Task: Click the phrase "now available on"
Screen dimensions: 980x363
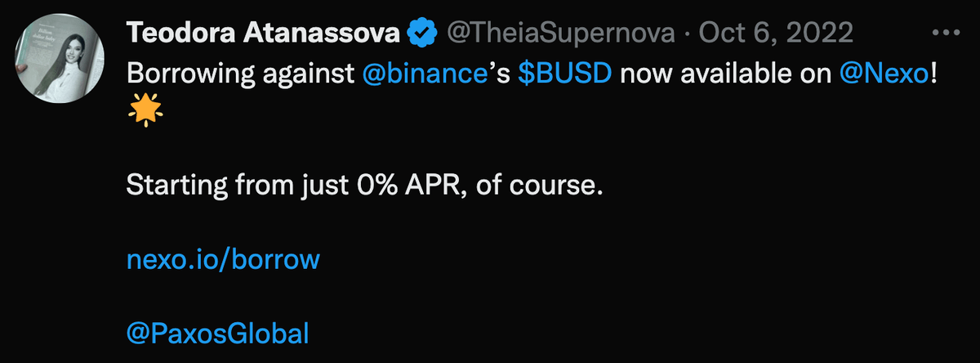Action: [727, 74]
